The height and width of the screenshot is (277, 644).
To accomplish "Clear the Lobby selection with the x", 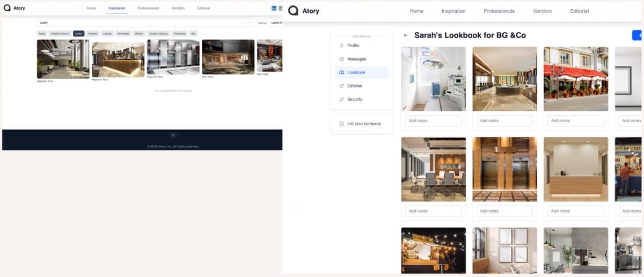I will point(244,23).
